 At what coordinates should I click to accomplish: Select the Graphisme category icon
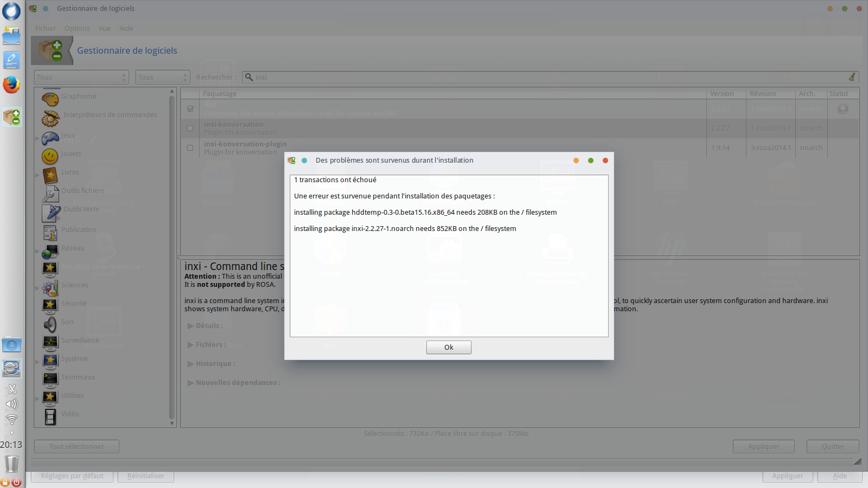click(50, 99)
